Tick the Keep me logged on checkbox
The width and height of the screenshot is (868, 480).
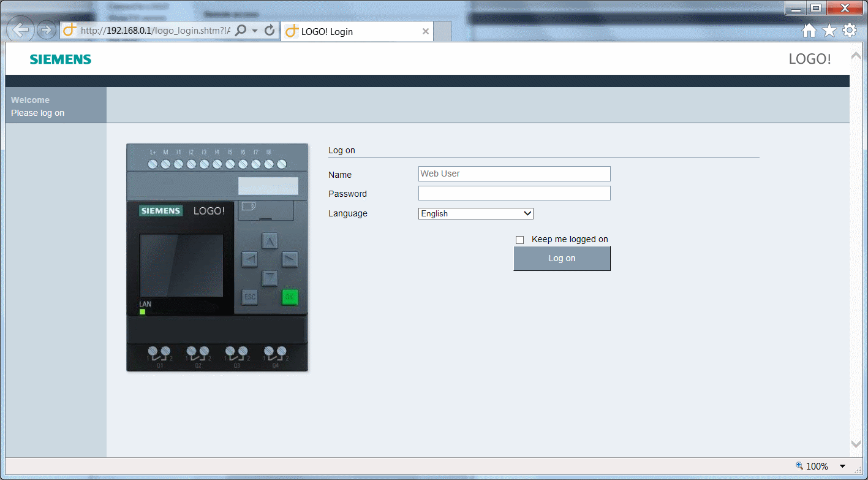(x=520, y=240)
